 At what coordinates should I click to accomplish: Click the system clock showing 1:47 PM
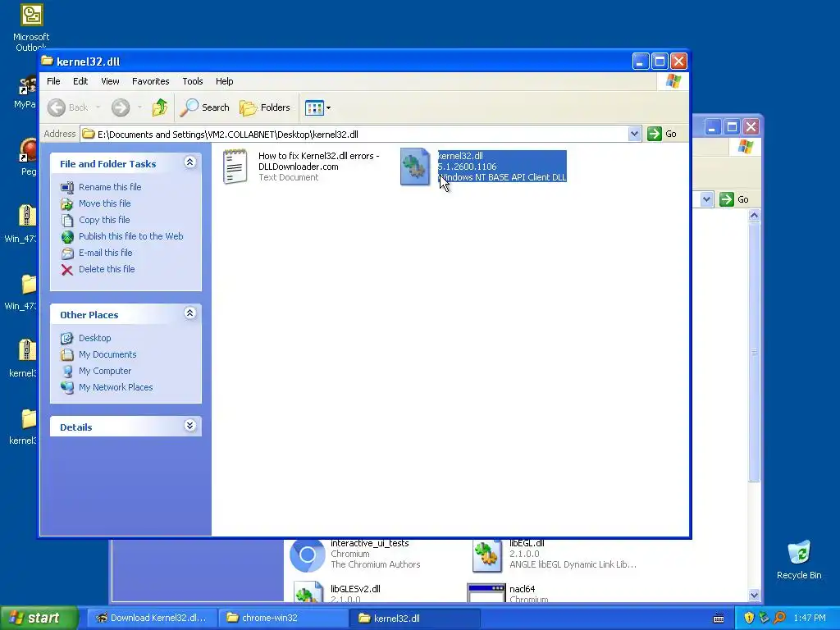coord(810,619)
